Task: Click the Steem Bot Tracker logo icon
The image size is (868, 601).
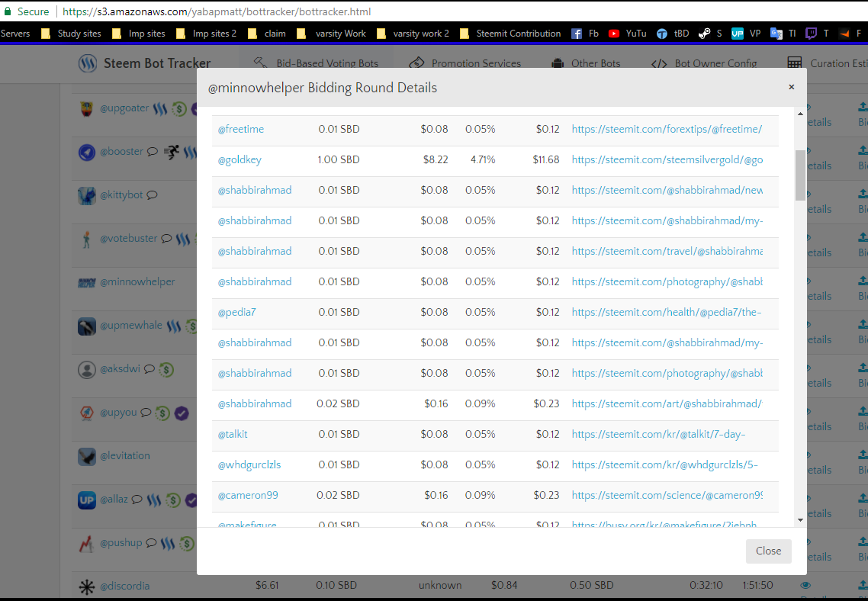Action: point(87,63)
